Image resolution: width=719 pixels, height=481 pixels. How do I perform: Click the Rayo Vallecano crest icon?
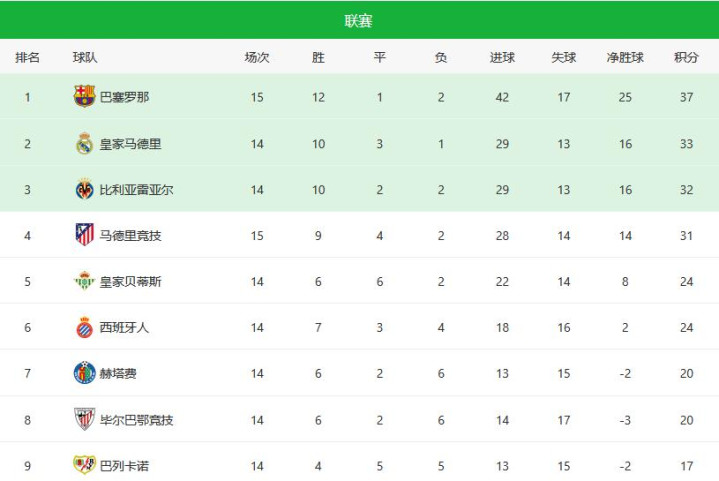[x=84, y=465]
